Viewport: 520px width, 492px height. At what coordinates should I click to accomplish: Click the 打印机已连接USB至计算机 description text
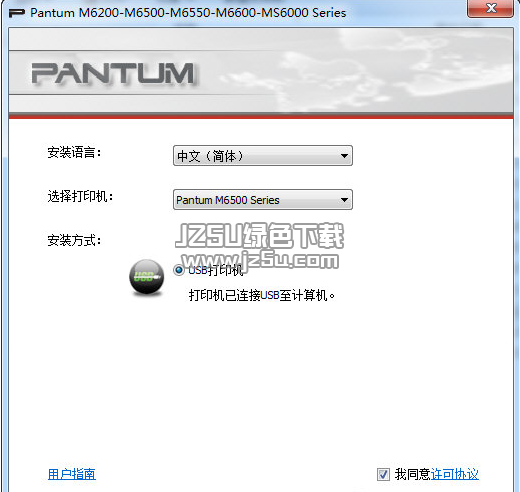tap(262, 295)
